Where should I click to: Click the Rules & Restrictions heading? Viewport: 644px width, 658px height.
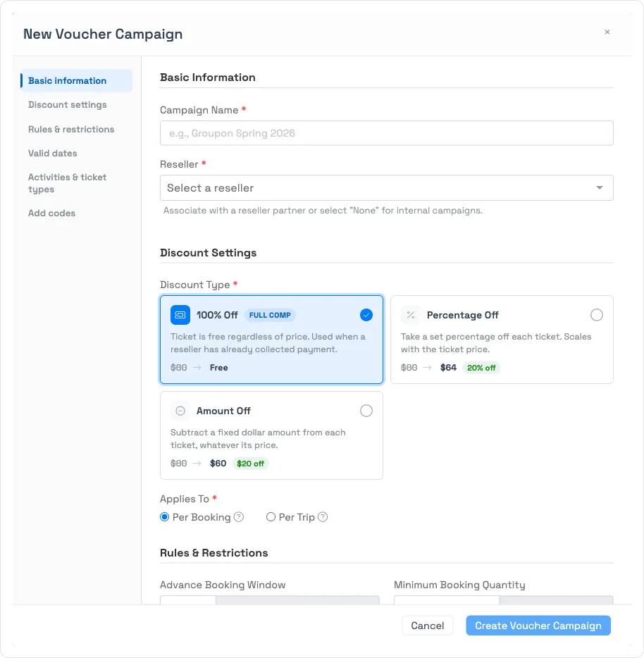pyautogui.click(x=213, y=552)
